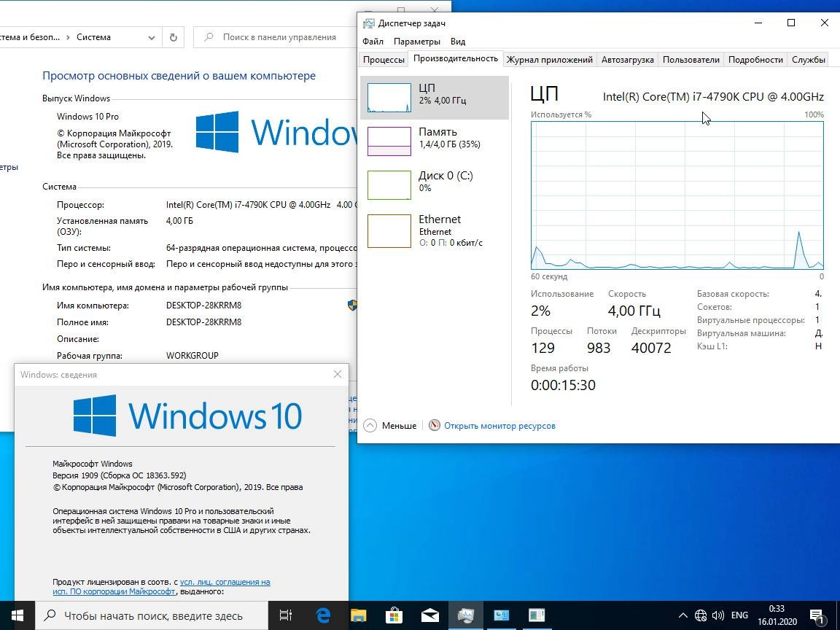Click the WORKGROUP value text

(192, 356)
